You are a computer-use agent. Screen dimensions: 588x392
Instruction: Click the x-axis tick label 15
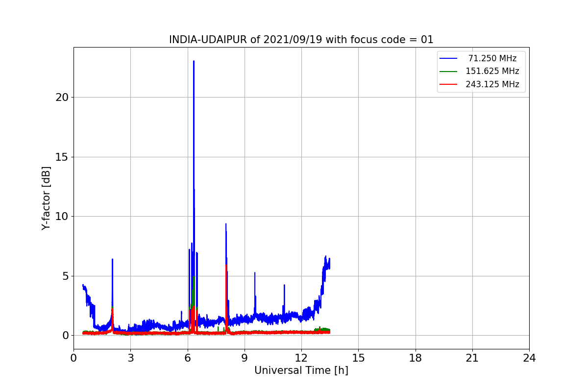358,358
